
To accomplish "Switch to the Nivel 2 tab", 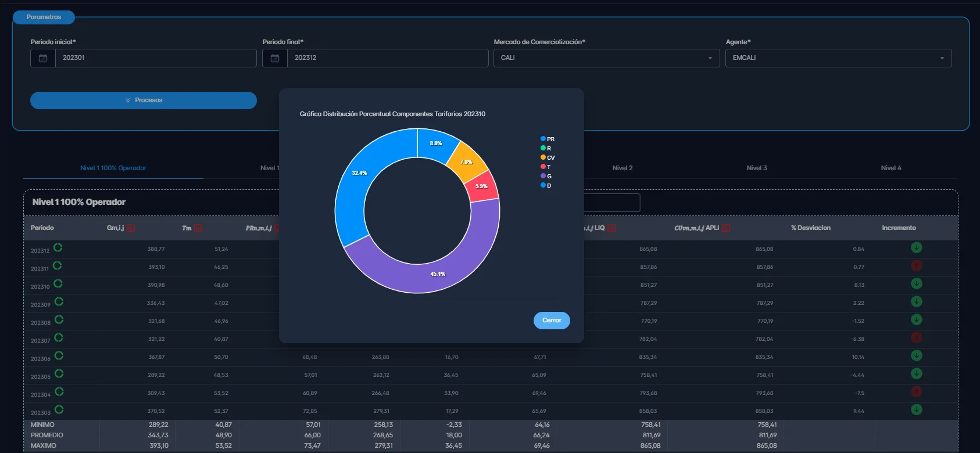I will [622, 168].
